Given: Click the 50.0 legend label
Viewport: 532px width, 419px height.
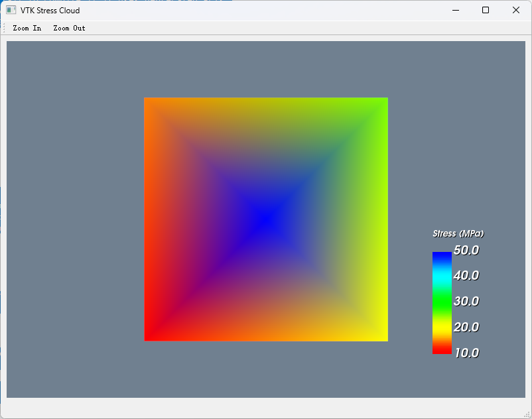Looking at the screenshot, I should pos(466,250).
